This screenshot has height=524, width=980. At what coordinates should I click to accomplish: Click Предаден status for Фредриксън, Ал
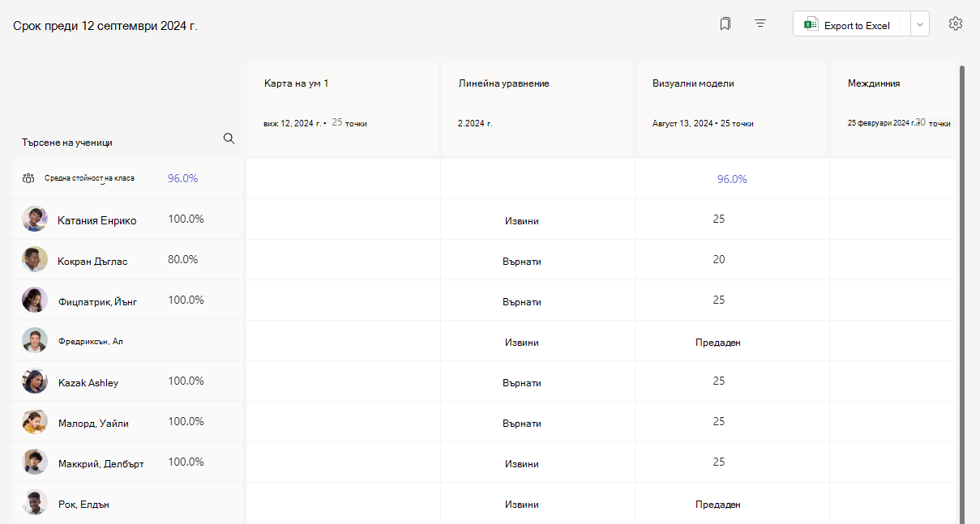(x=718, y=343)
